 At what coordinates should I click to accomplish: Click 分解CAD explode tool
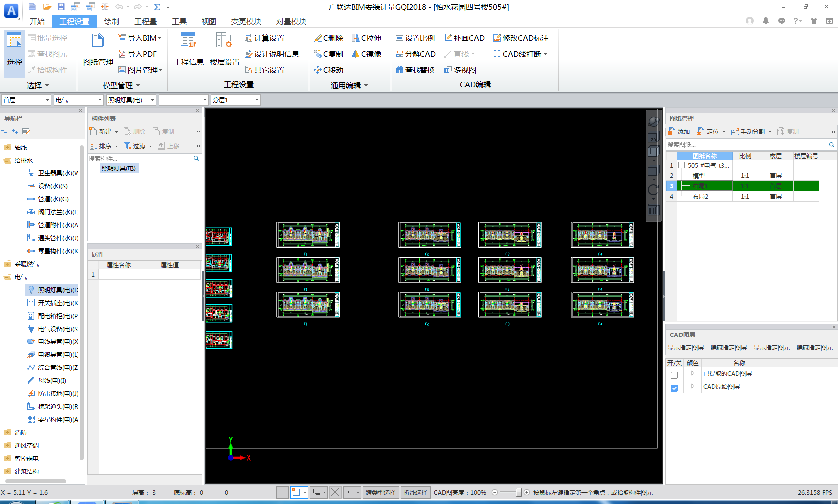(x=416, y=54)
